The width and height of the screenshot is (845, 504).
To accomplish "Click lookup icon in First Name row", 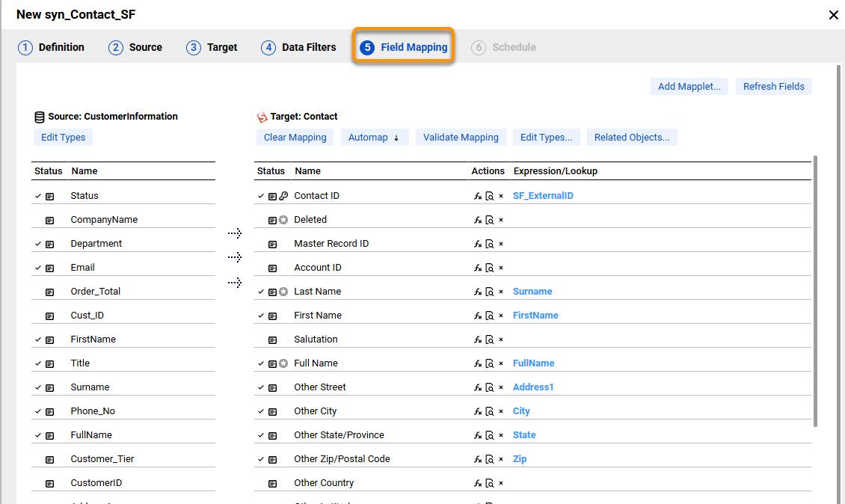I will pos(489,316).
